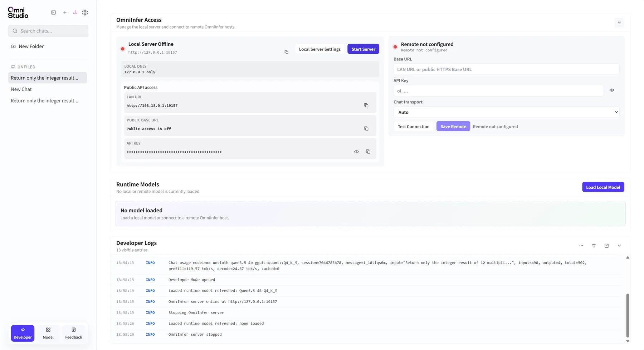Click the Start Server button

coord(363,49)
